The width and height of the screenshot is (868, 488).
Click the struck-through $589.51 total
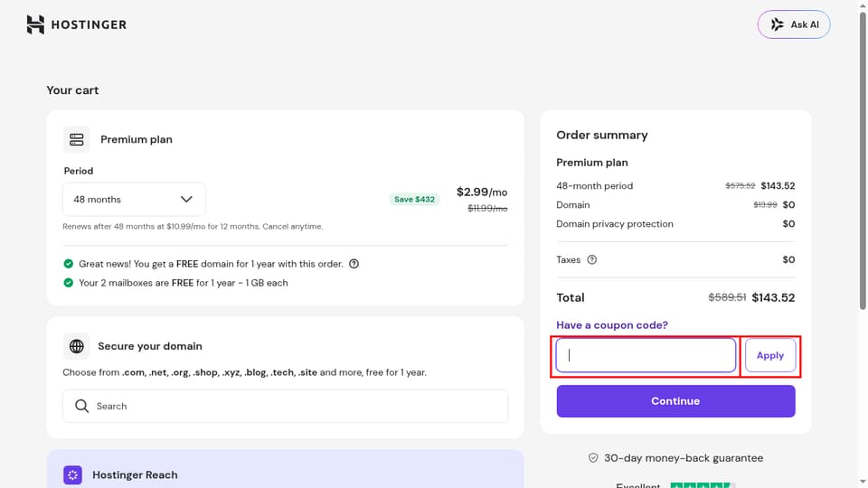pyautogui.click(x=727, y=297)
